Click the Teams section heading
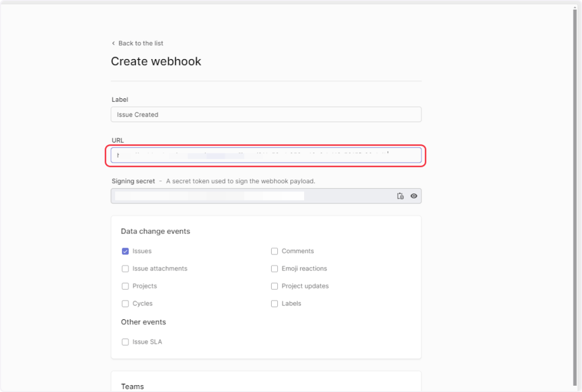This screenshot has width=582, height=392. pos(132,386)
